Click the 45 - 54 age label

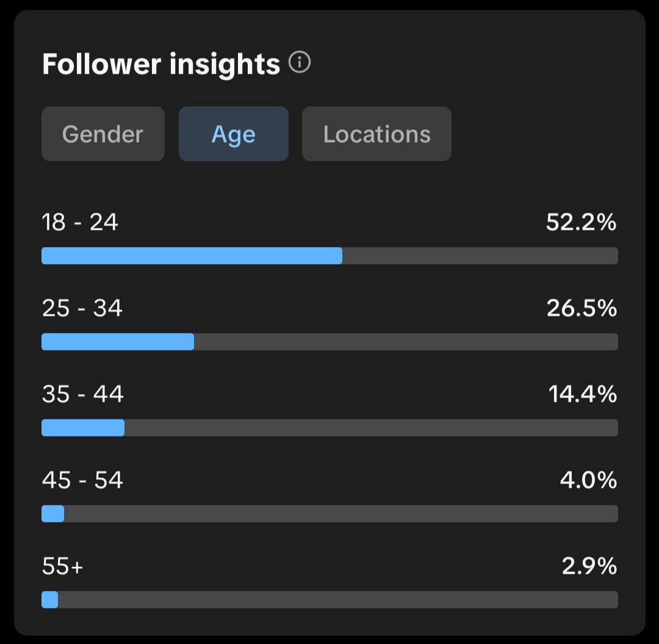[83, 481]
